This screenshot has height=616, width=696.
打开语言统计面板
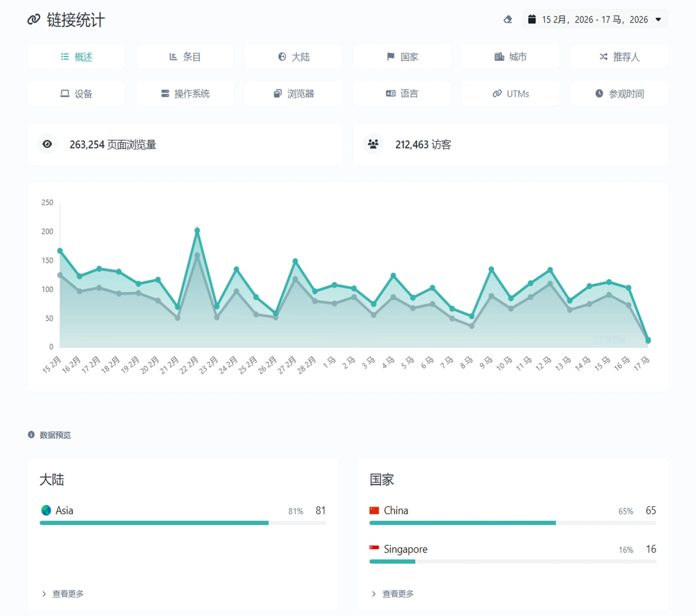401,94
